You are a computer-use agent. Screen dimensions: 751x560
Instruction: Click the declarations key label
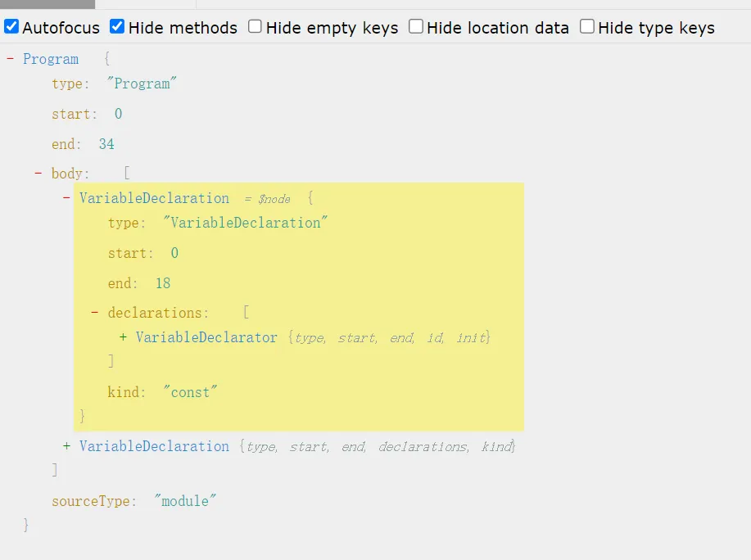pyautogui.click(x=156, y=313)
